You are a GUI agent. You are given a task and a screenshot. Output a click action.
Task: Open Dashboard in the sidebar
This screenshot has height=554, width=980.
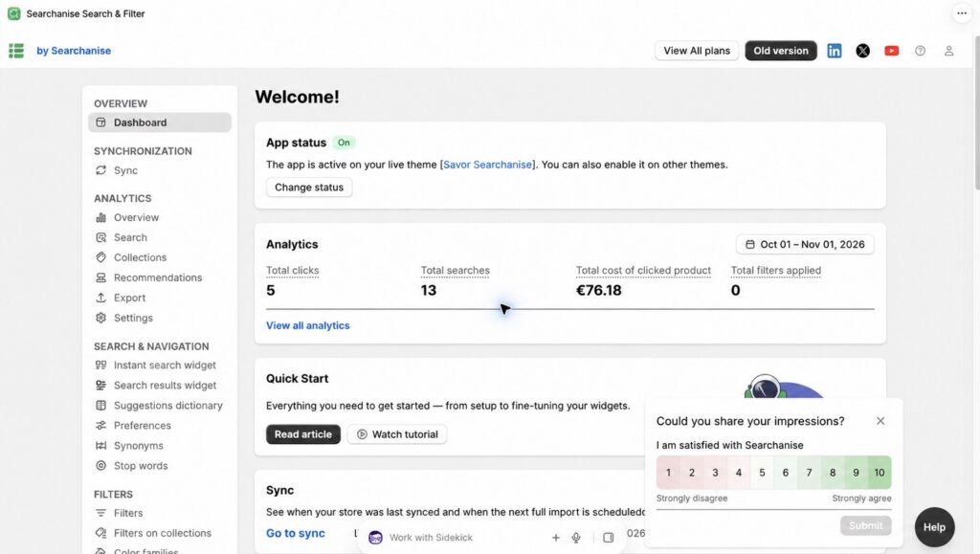[160, 122]
